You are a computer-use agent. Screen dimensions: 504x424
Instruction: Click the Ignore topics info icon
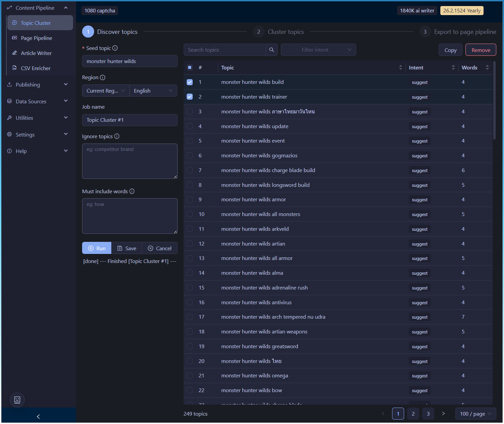point(117,136)
